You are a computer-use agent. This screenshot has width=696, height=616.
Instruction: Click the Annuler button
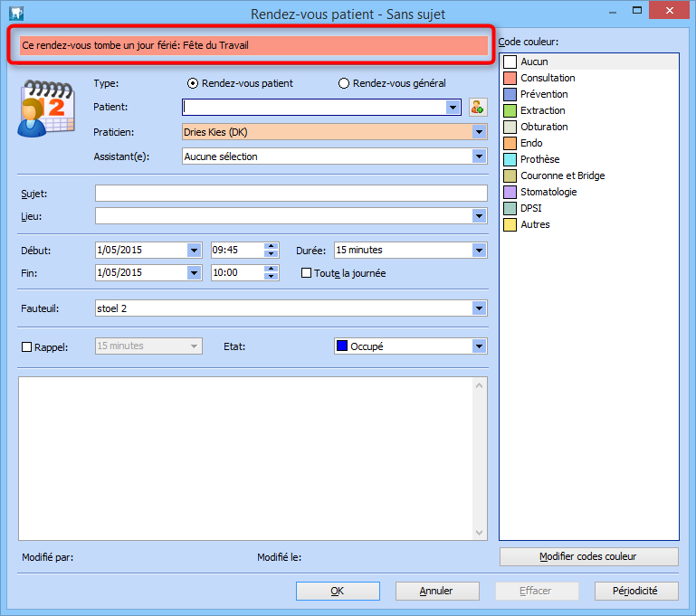coord(437,591)
